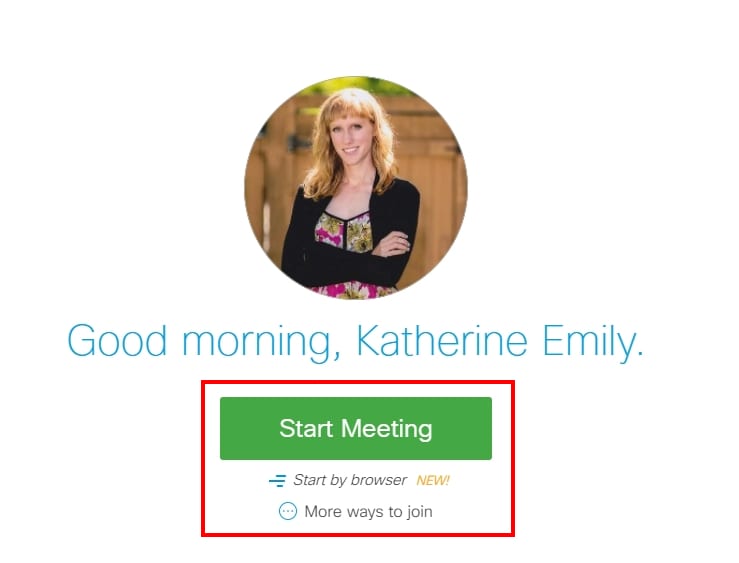The image size is (739, 563).
Task: Click the Start by browser lines icon
Action: point(278,481)
